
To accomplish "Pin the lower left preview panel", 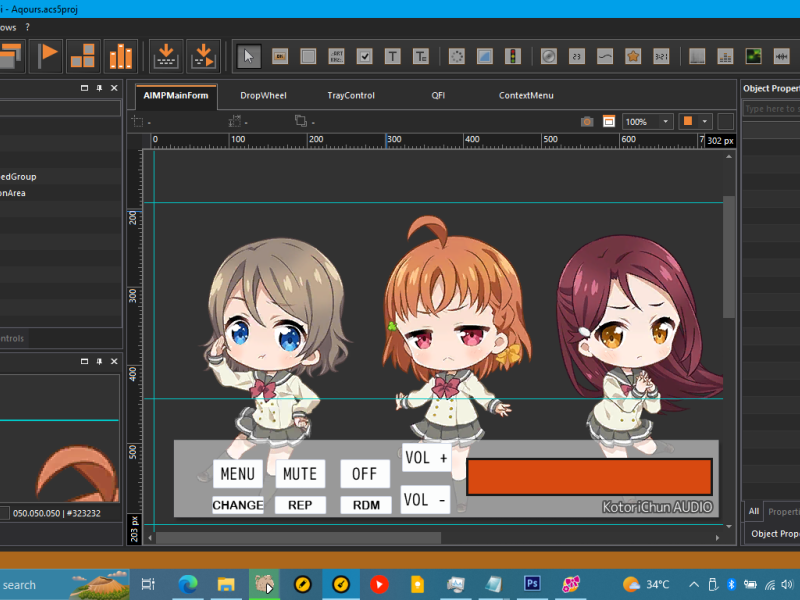I will 99,361.
